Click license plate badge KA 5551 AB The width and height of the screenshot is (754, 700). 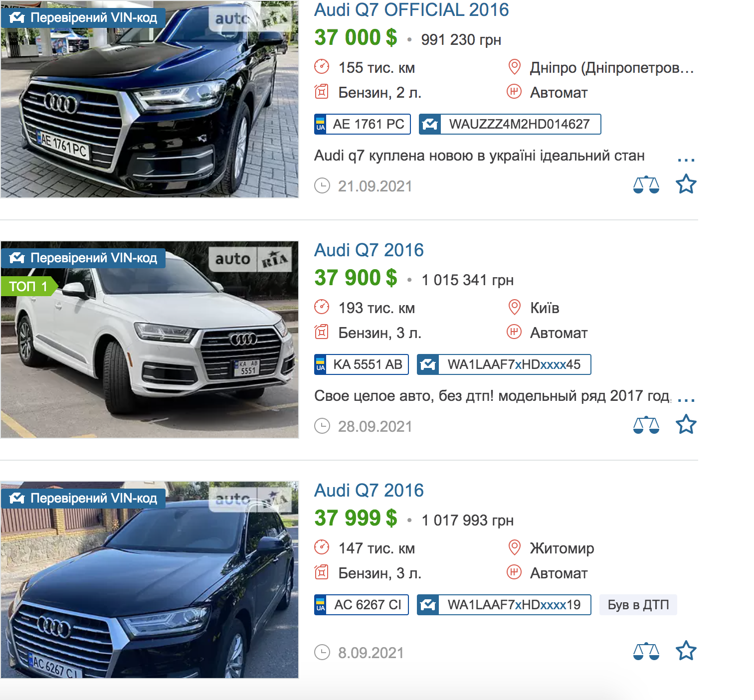(361, 364)
